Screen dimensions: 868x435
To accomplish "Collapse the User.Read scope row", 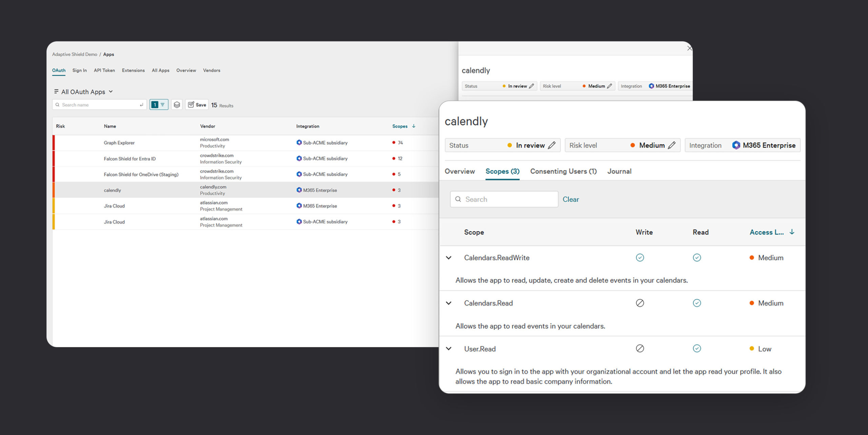I will click(449, 348).
